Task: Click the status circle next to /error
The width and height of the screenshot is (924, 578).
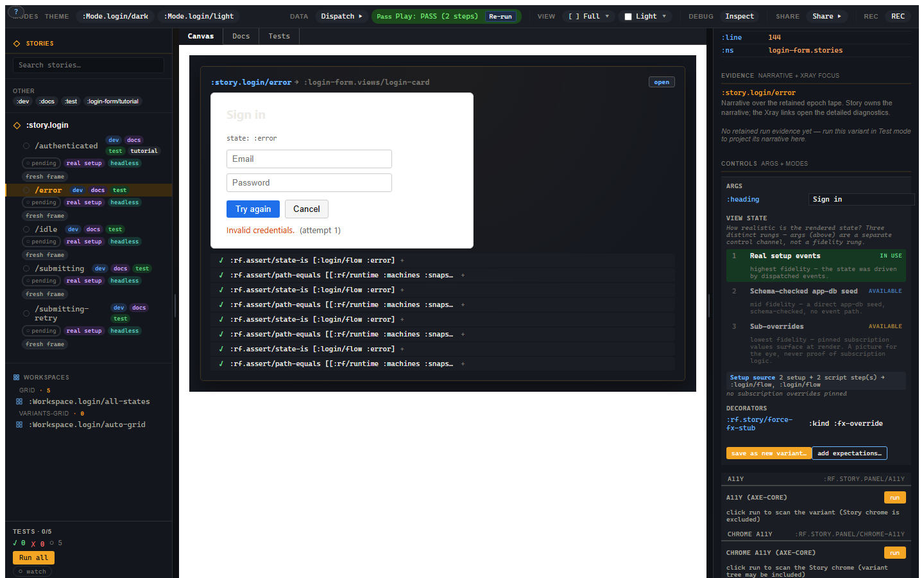Action: pos(26,190)
